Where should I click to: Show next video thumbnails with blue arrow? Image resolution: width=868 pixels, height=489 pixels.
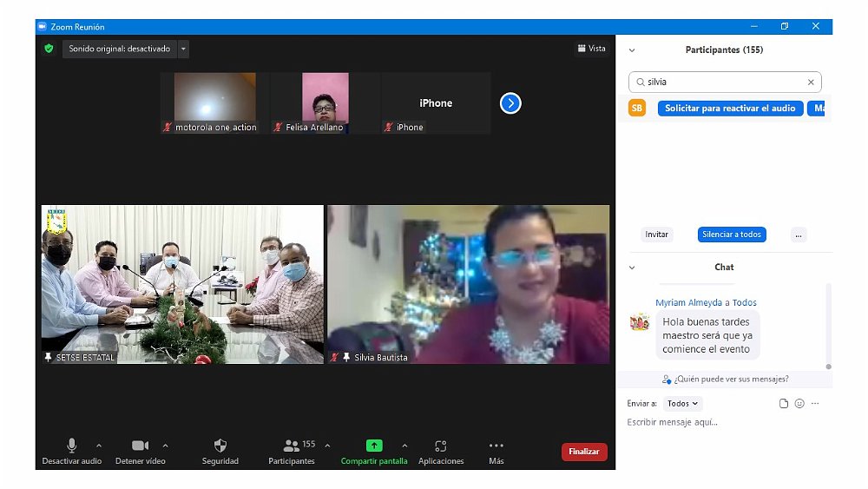(510, 103)
